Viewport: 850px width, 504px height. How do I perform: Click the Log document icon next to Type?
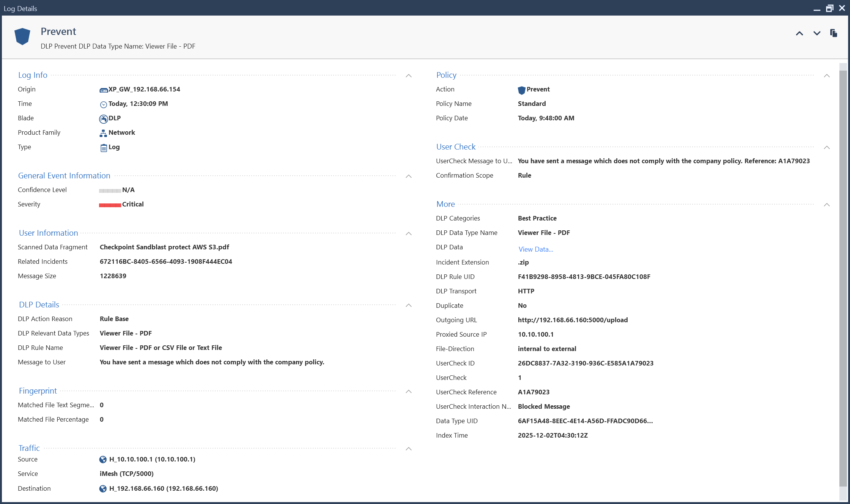point(103,147)
